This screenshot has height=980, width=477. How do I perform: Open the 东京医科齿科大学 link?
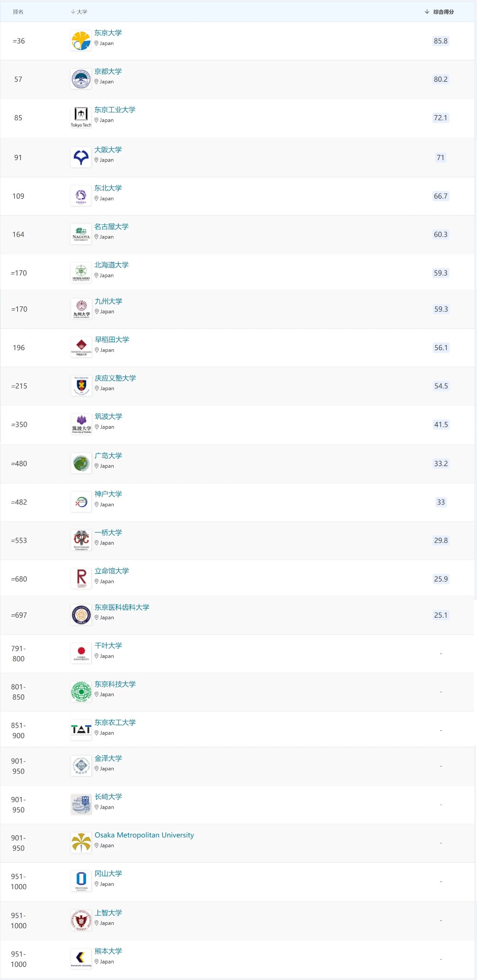tap(122, 607)
